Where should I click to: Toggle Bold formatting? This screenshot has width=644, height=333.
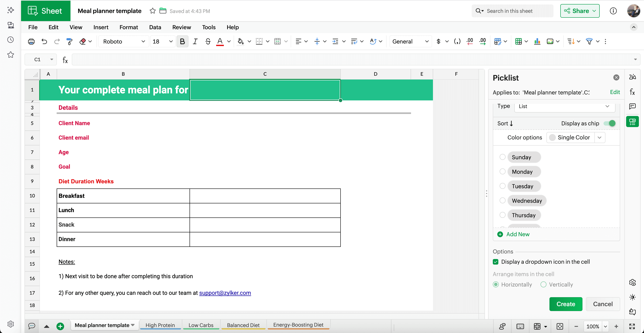point(182,42)
